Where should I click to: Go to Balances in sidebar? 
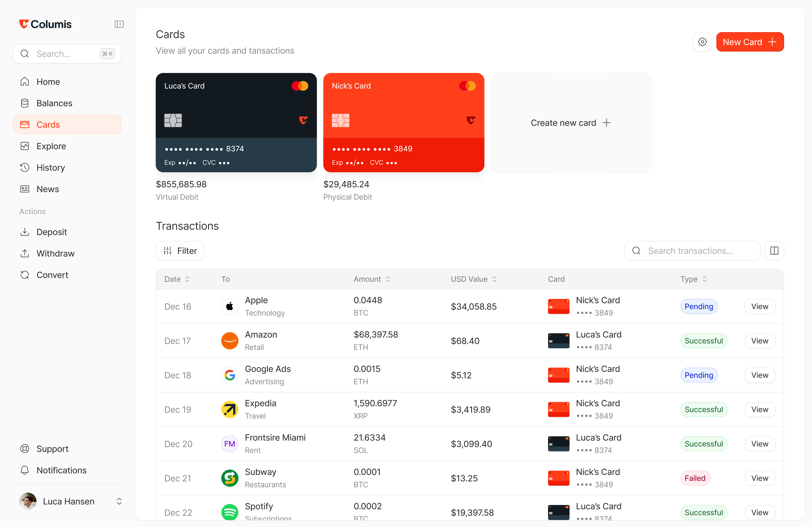(x=54, y=103)
